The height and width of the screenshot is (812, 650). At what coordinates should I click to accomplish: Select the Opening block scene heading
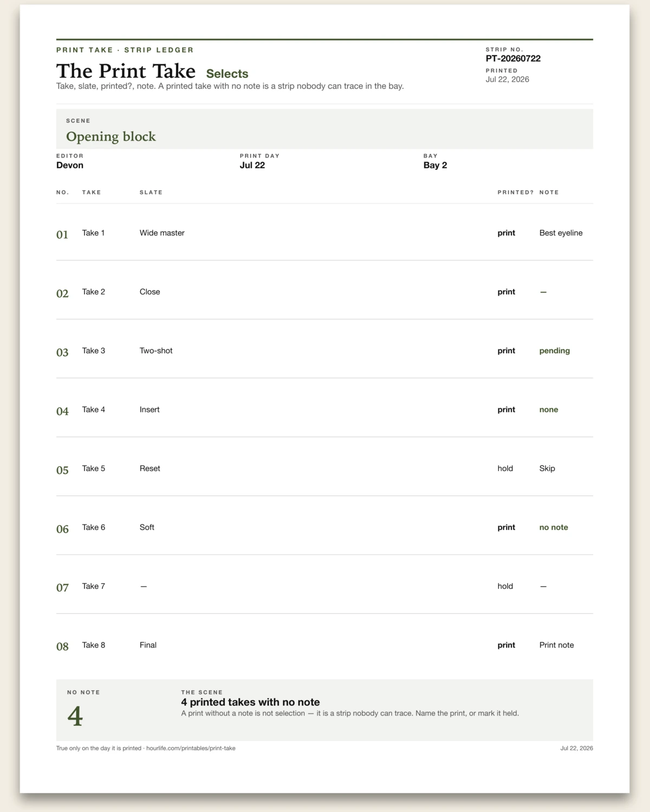[x=111, y=136]
